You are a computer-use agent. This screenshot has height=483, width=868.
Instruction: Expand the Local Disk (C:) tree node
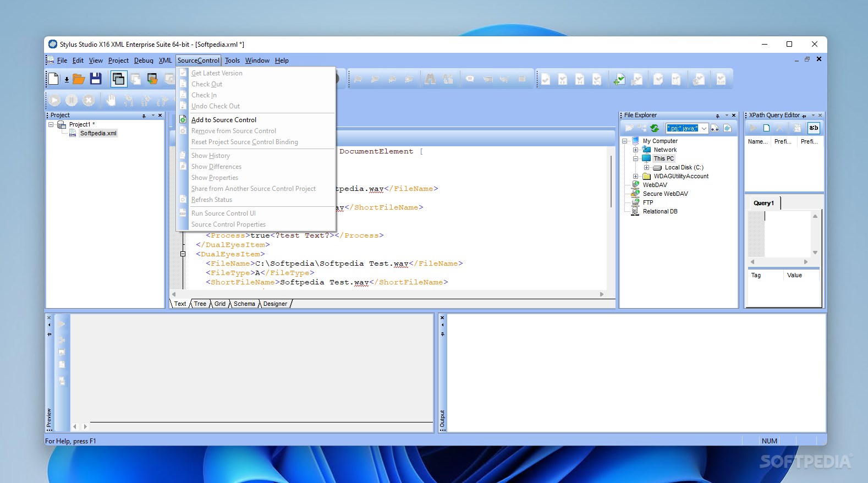click(x=646, y=167)
